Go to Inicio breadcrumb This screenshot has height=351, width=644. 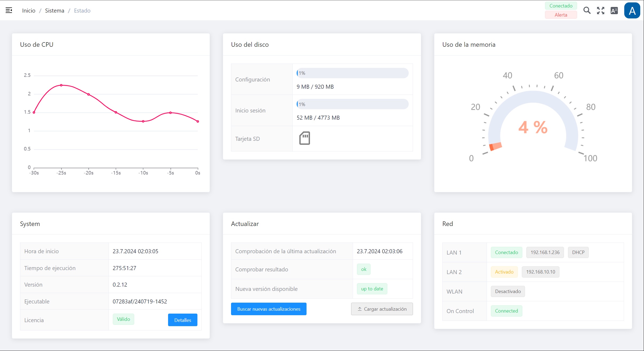[x=29, y=10]
